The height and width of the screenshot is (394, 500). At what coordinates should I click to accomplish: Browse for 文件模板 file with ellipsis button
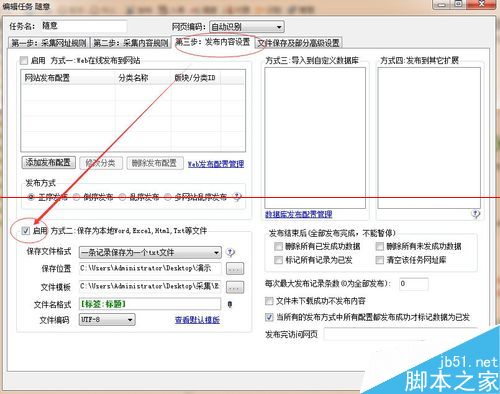point(235,287)
